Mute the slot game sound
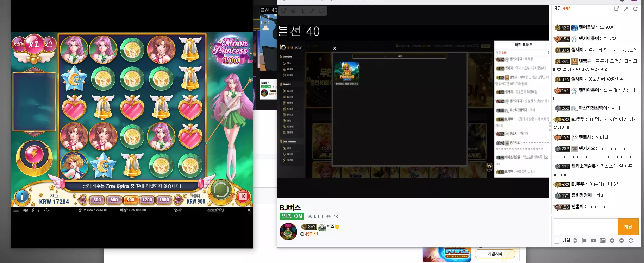Screen dimensions: 644x263 26,210
